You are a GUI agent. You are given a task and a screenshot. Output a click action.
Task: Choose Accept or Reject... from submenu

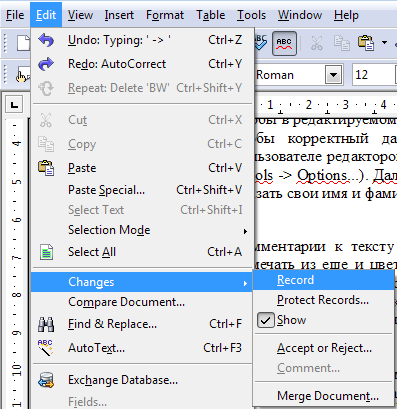tap(324, 348)
